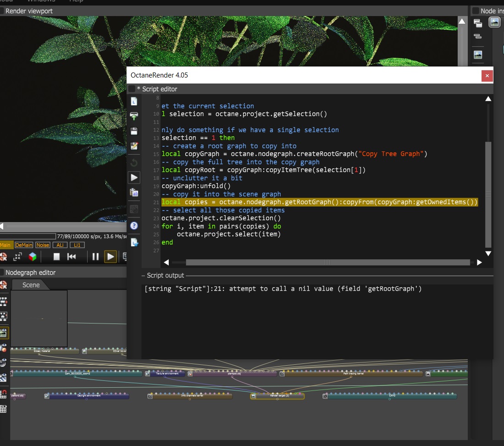Click the colored cube icon in viewport toolbar

(x=33, y=256)
